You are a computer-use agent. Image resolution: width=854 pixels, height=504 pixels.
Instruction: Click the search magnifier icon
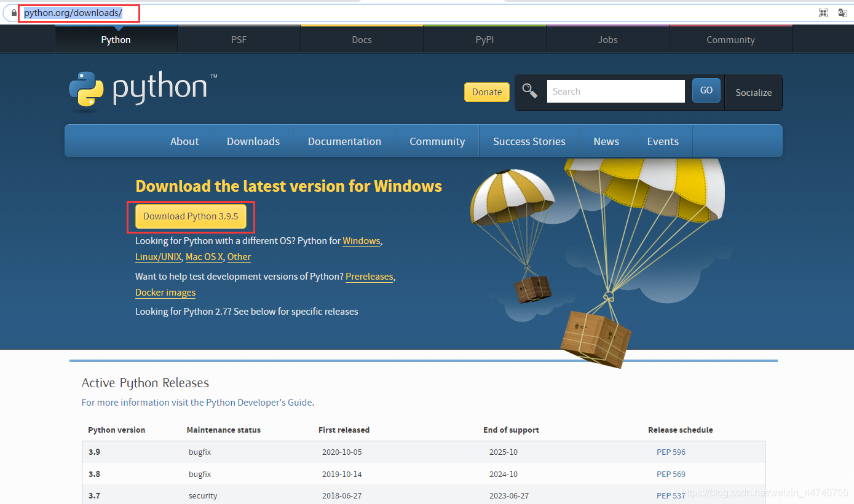click(x=529, y=91)
